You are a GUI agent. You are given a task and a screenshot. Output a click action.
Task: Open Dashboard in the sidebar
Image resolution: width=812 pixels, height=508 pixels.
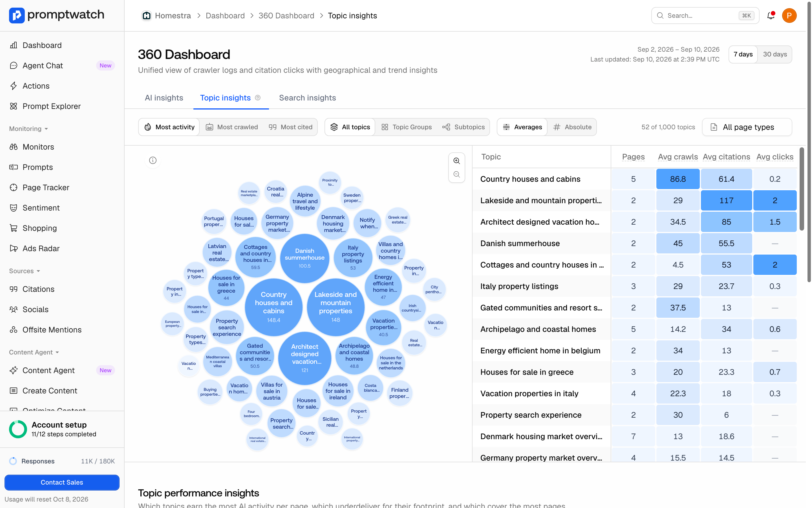point(62,45)
